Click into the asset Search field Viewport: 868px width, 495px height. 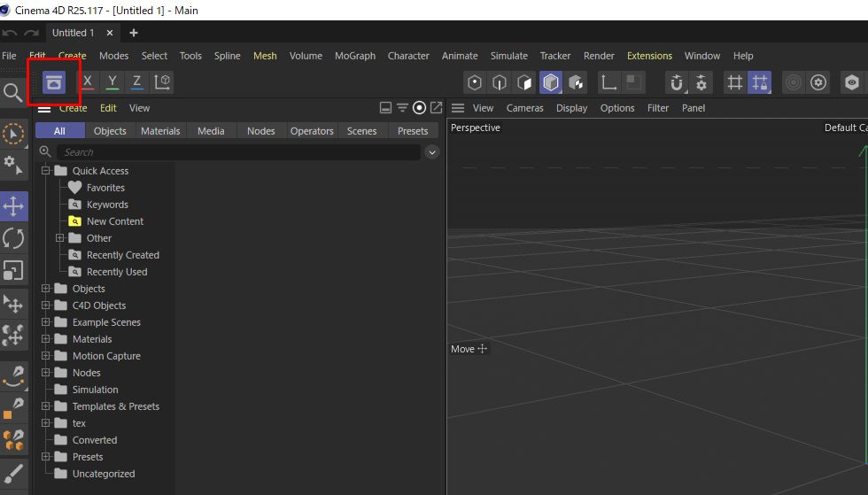click(x=238, y=151)
